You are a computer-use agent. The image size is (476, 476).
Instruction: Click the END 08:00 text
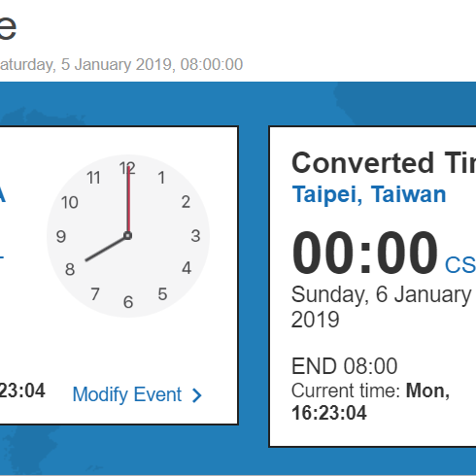(344, 366)
